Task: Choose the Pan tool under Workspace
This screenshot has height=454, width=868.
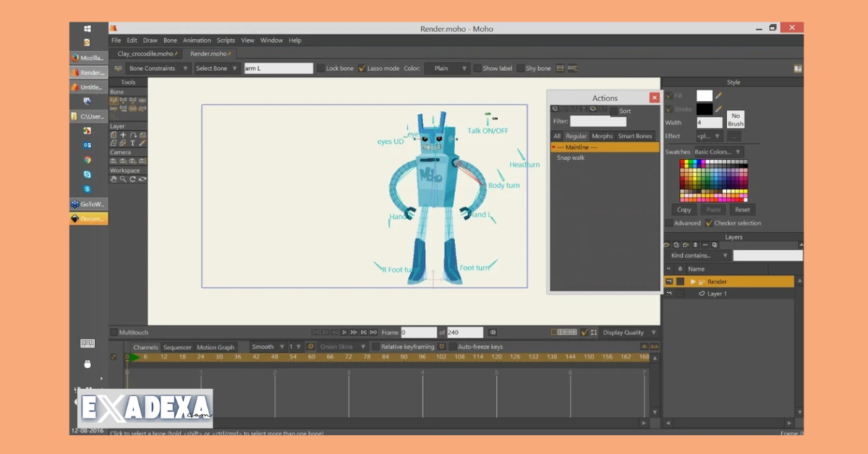Action: (114, 178)
